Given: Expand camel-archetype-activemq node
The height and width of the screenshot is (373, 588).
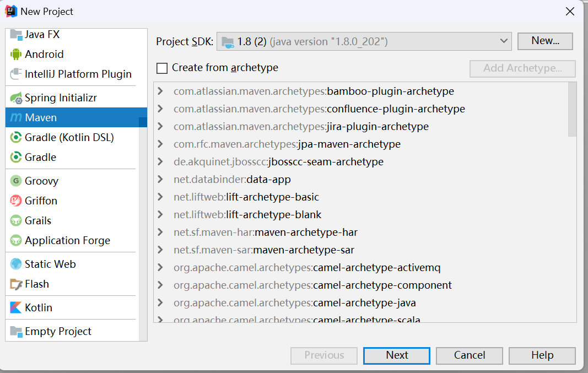Looking at the screenshot, I should point(160,267).
